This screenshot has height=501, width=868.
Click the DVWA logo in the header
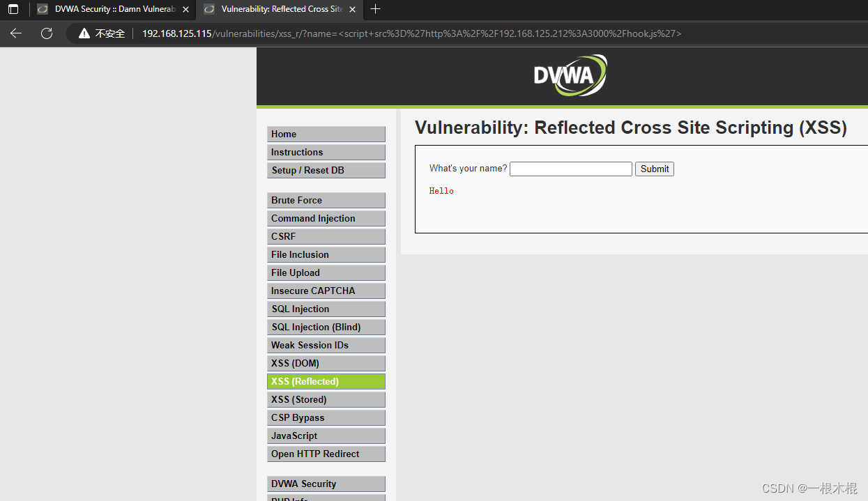tap(570, 75)
